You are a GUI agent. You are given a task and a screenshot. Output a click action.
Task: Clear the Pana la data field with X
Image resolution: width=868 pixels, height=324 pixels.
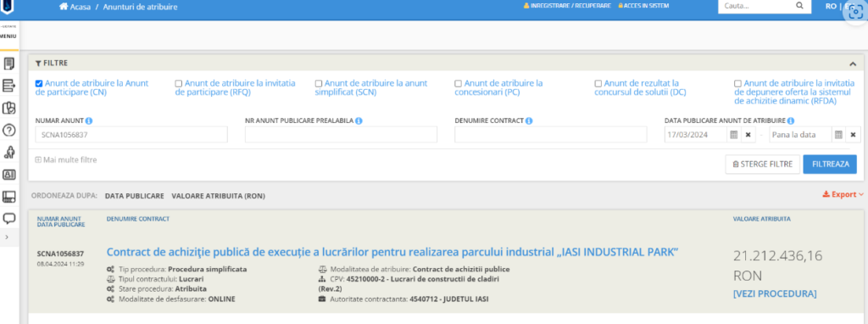(x=853, y=135)
